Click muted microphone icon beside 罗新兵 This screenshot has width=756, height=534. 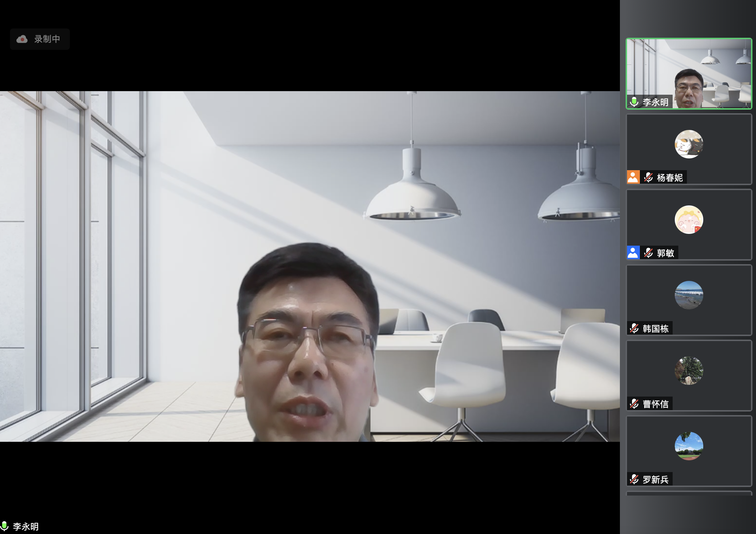634,479
